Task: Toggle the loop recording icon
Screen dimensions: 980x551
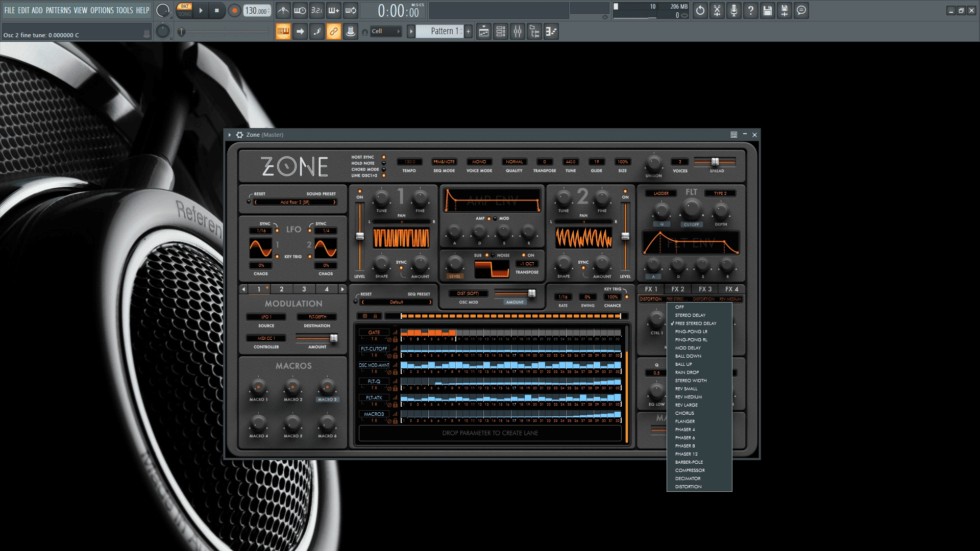Action: [351, 10]
